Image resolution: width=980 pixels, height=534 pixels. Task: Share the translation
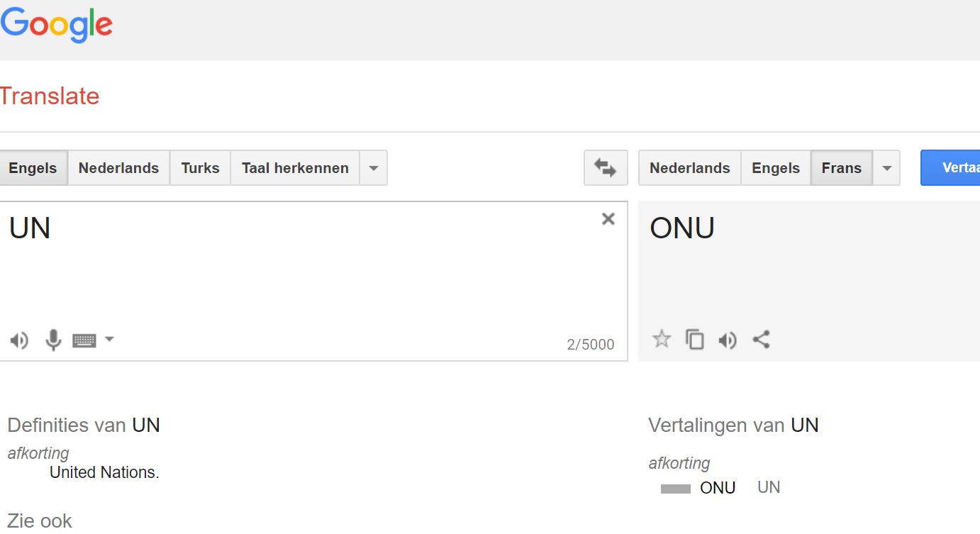(x=761, y=340)
